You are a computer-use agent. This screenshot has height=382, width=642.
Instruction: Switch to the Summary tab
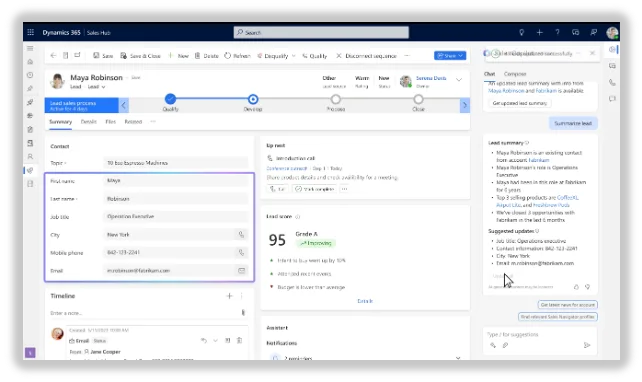(60, 122)
